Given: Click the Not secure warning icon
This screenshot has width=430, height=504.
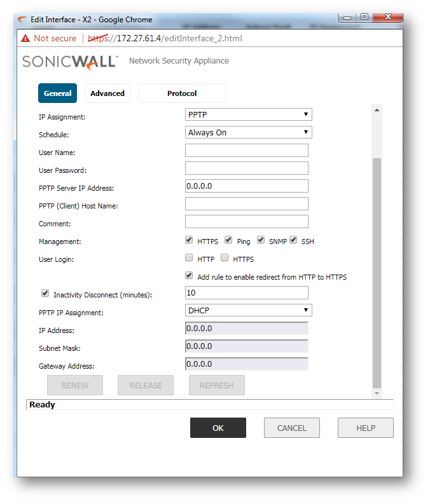Looking at the screenshot, I should pyautogui.click(x=25, y=38).
